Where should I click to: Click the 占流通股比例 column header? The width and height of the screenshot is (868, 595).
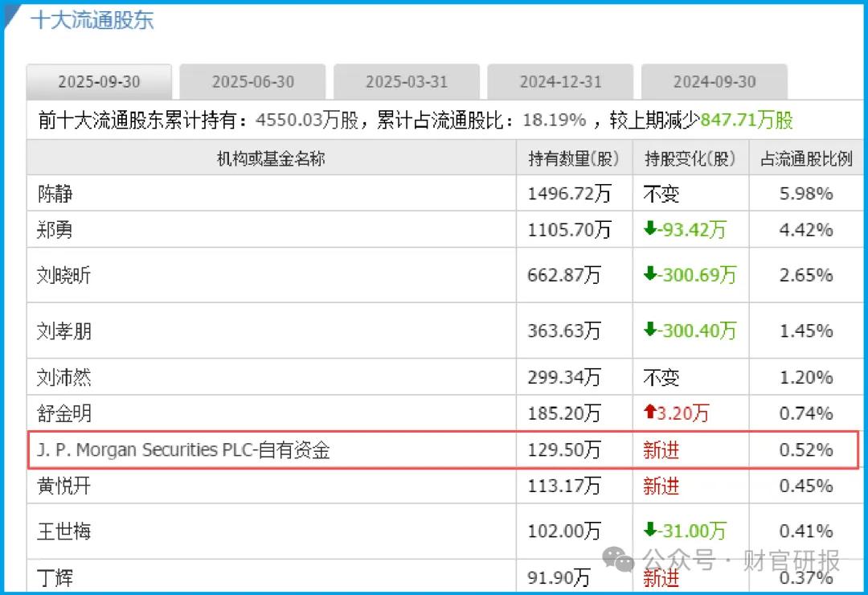click(806, 158)
